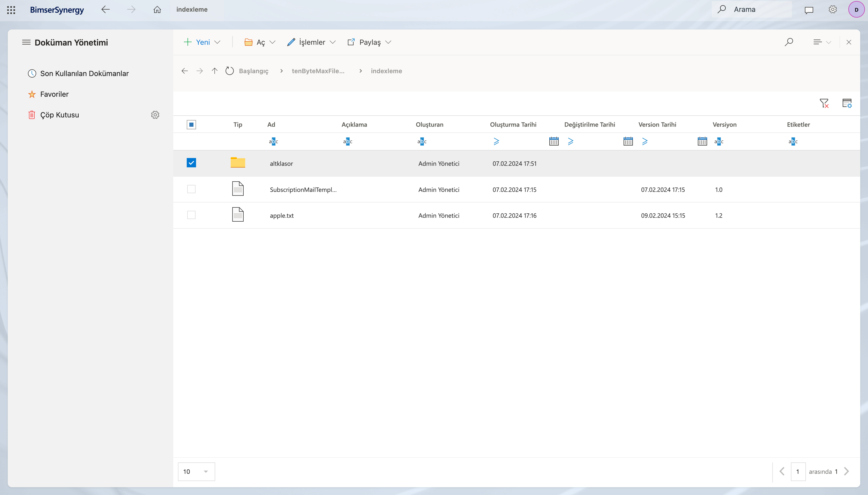
Task: Select the altklasor folder name
Action: pyautogui.click(x=281, y=163)
